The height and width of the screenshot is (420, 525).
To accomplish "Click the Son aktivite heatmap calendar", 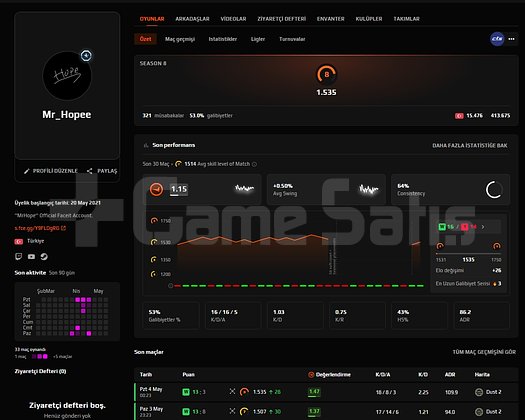I will tap(67, 312).
